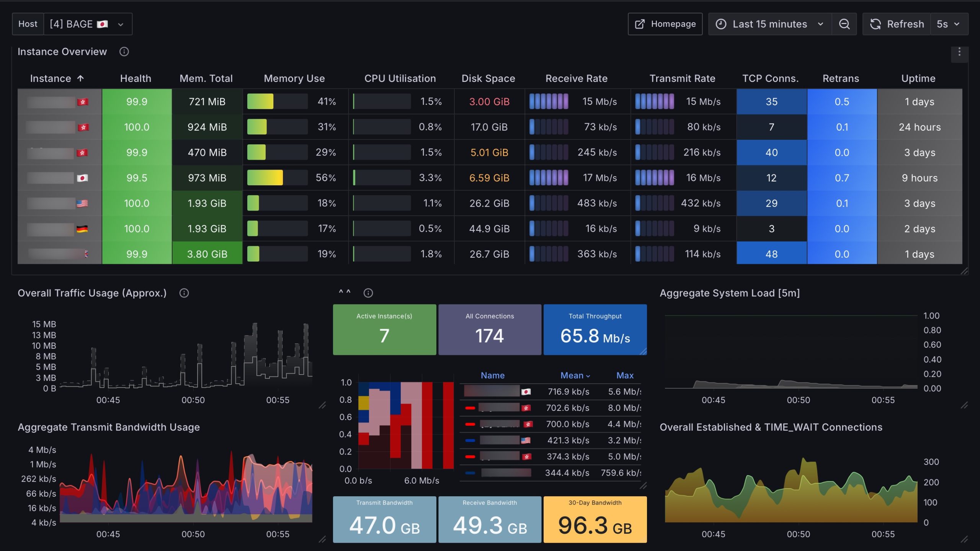
Task: Click the 9 hours uptime cell
Action: pyautogui.click(x=920, y=178)
